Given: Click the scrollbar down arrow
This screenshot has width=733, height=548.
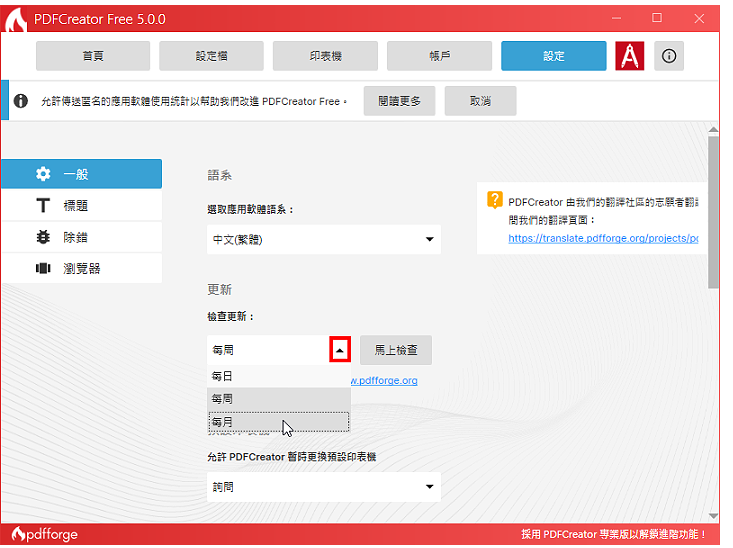Looking at the screenshot, I should (x=713, y=516).
